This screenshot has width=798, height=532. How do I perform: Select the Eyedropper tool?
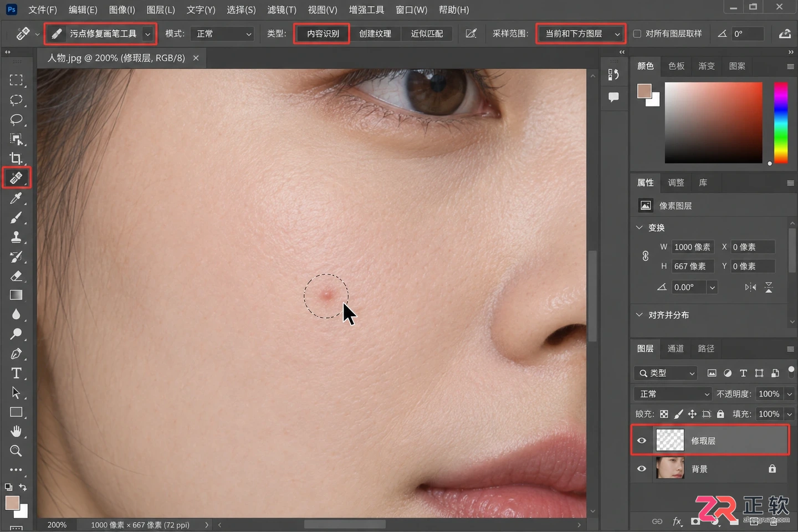coord(16,198)
